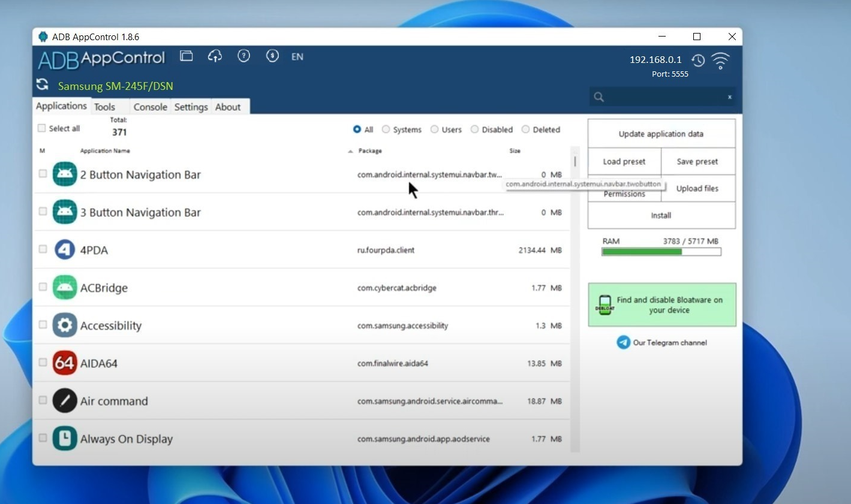Check the Always On Display row checkbox
The image size is (851, 504).
coord(43,438)
